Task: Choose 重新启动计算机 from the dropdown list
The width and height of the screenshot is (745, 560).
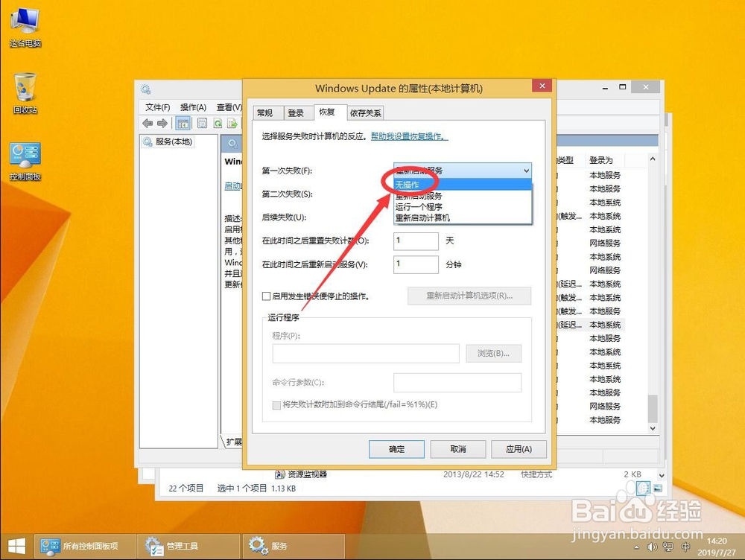Action: point(463,218)
